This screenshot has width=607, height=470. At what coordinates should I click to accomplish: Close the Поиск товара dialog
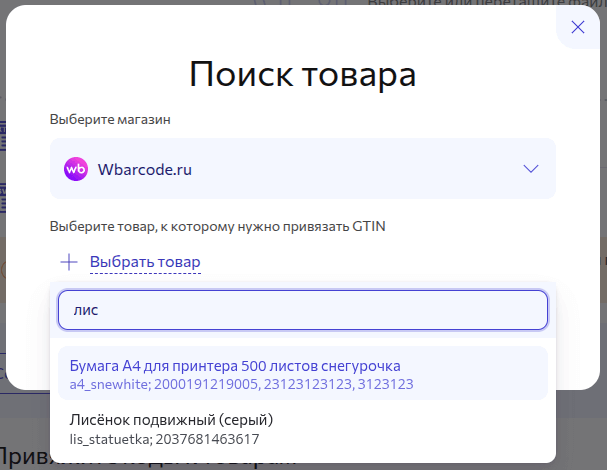(577, 27)
